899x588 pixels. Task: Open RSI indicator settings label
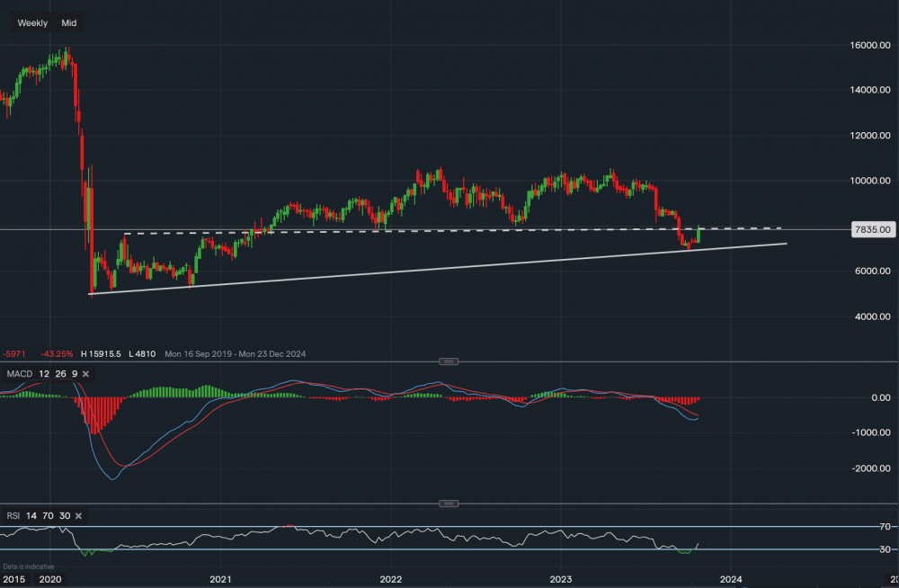[12, 515]
